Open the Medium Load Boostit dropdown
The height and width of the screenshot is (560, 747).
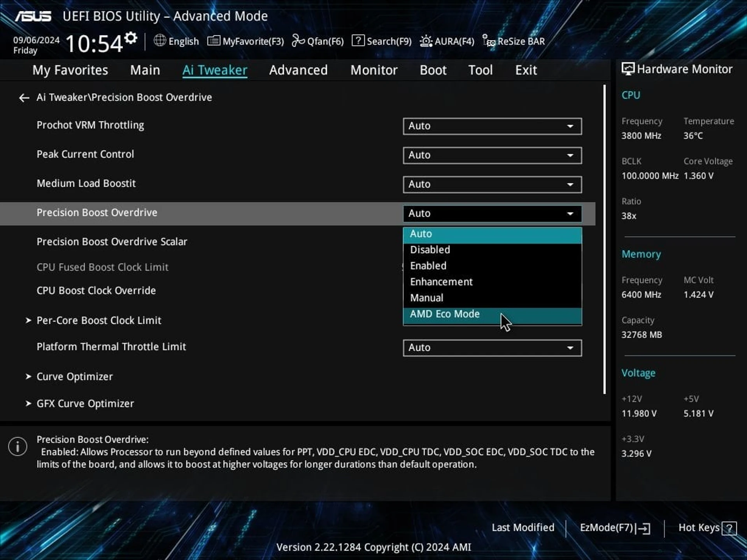[x=492, y=184]
